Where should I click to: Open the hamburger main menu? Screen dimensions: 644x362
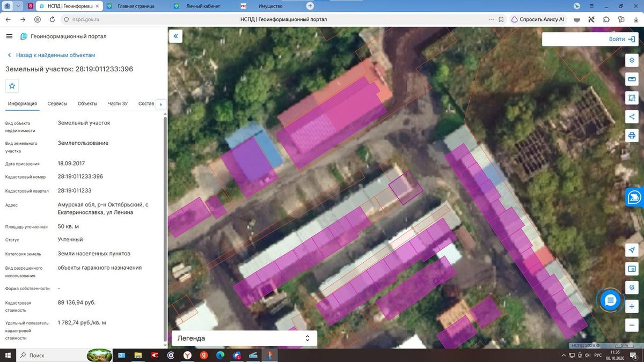9,36
